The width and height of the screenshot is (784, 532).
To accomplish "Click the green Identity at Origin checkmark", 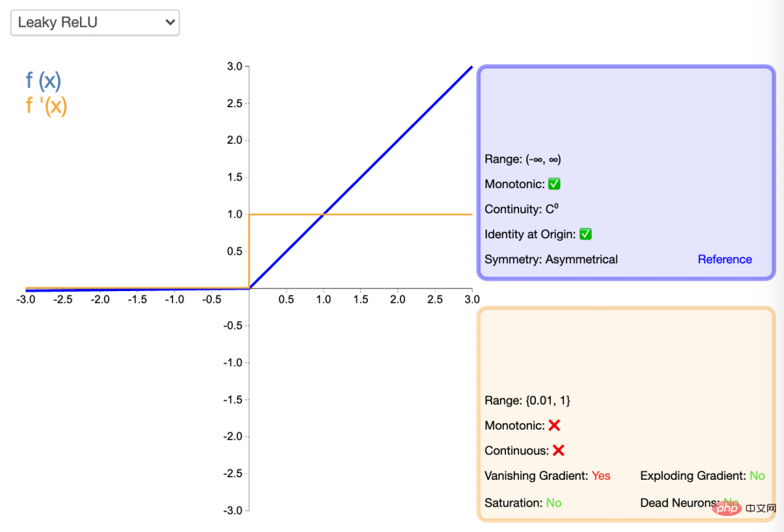I will pos(586,234).
